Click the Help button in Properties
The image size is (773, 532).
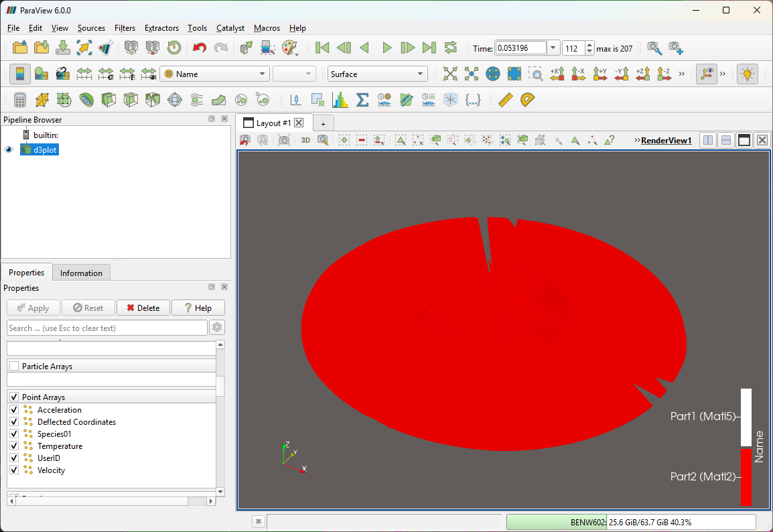(198, 308)
